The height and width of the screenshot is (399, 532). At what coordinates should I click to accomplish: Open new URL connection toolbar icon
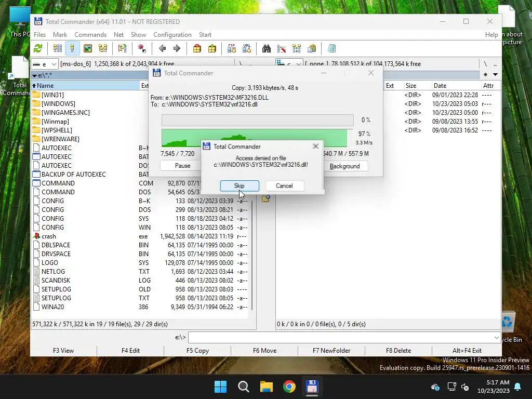click(x=247, y=48)
